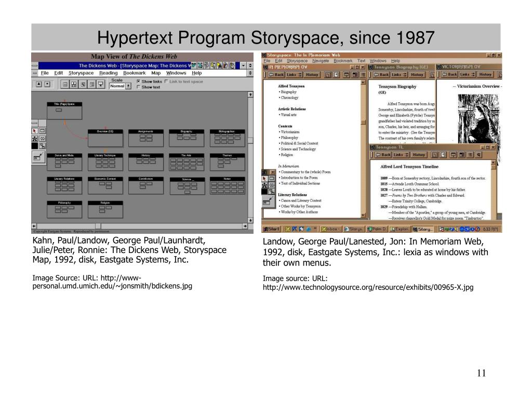
Task: Select the writing space rectangle tool in Dickens Web palette
Action: click(43, 131)
